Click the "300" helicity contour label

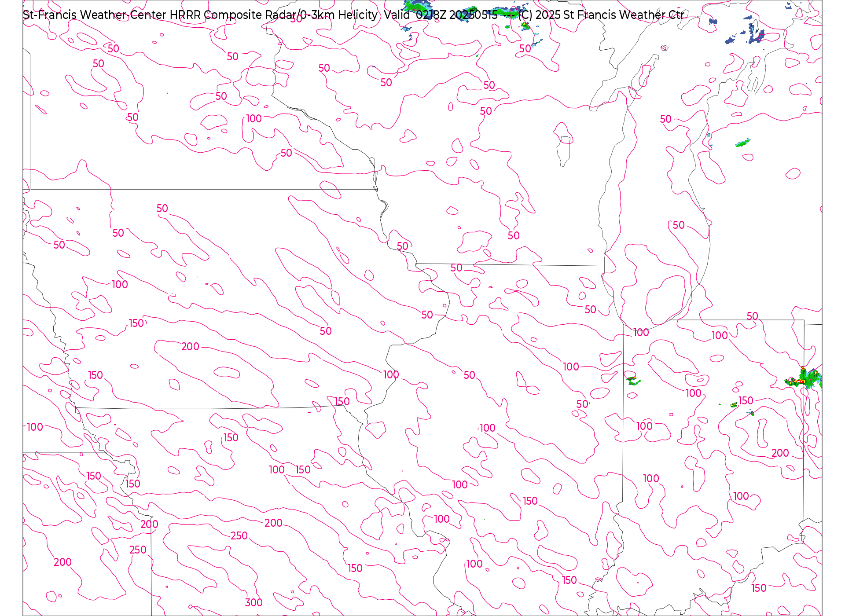coord(254,602)
